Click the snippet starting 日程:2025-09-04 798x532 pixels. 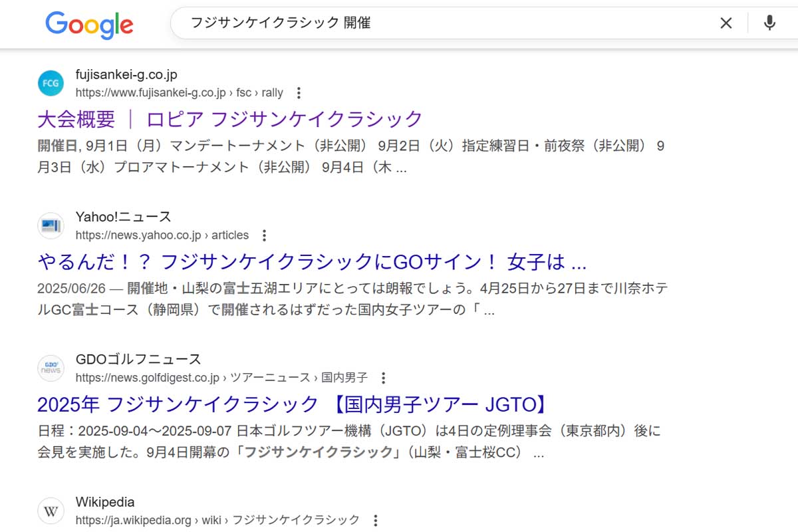click(x=349, y=442)
